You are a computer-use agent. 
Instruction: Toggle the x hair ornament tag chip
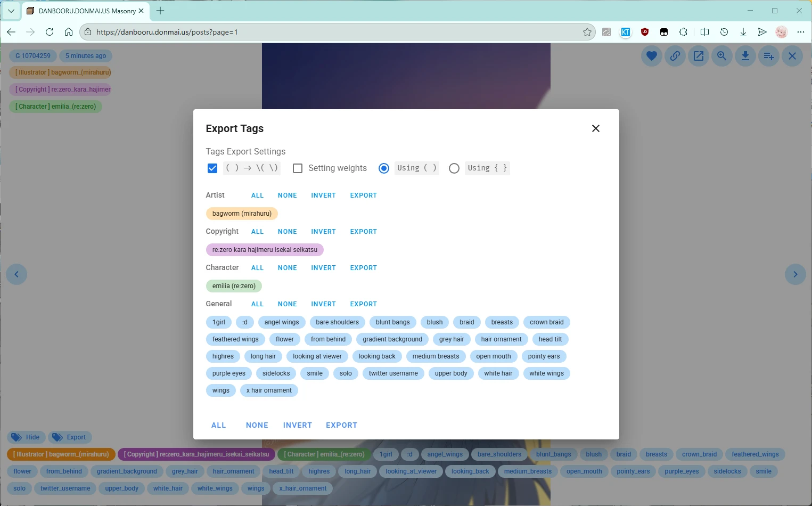269,390
